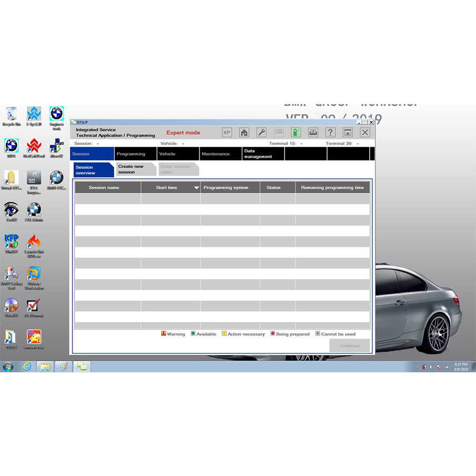Select the NcsDummy desktop icon

tap(34, 307)
